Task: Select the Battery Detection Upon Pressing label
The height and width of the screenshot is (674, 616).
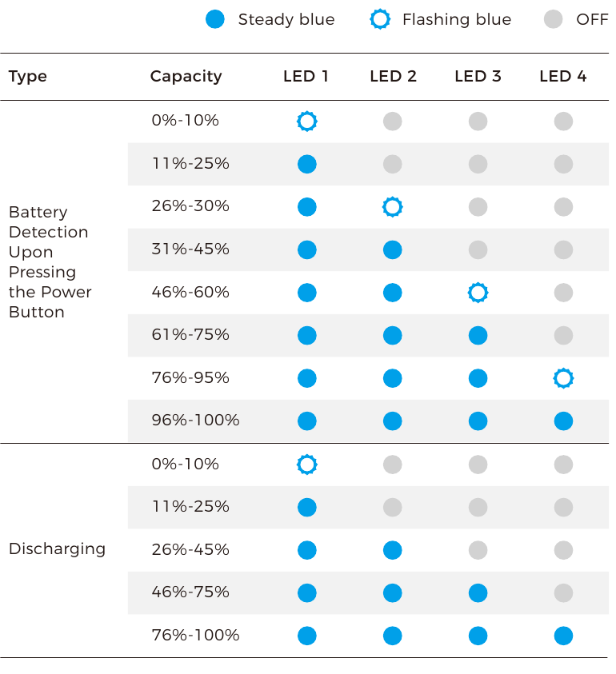Action: [x=50, y=262]
